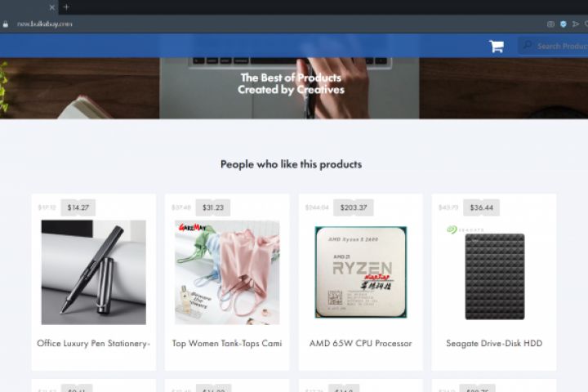The image size is (588, 392).
Task: Click the Seagate Drive-Disk HDD title
Action: [494, 344]
